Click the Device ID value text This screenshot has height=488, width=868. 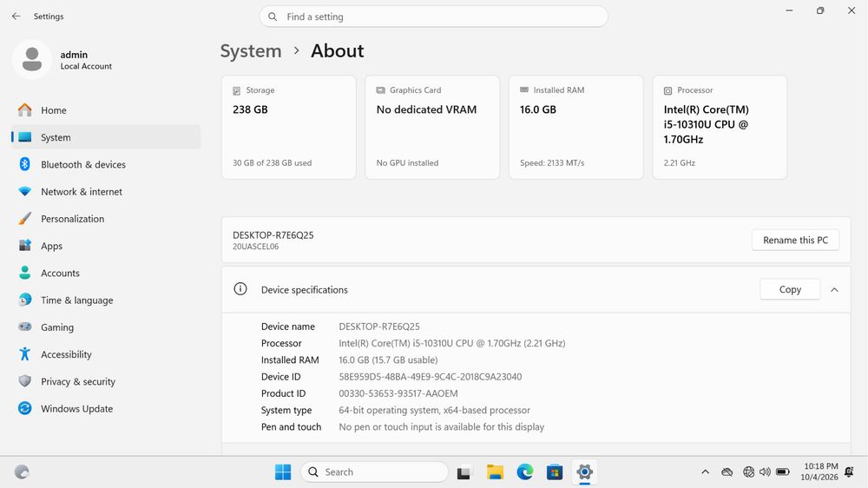431,377
